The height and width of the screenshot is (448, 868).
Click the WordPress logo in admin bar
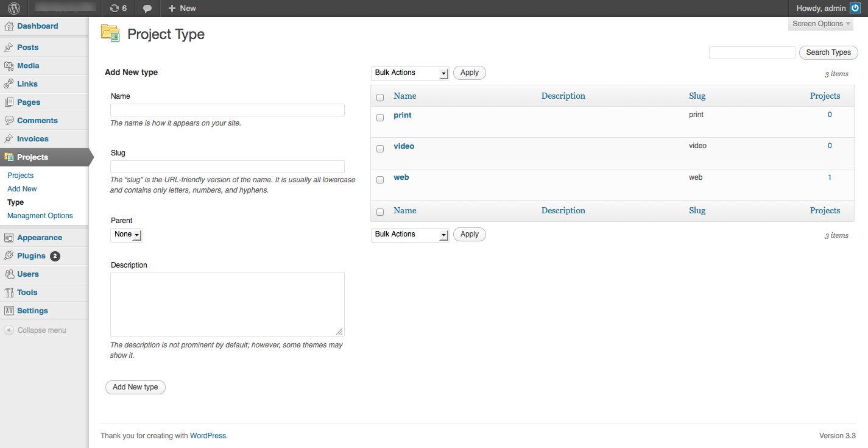point(13,9)
